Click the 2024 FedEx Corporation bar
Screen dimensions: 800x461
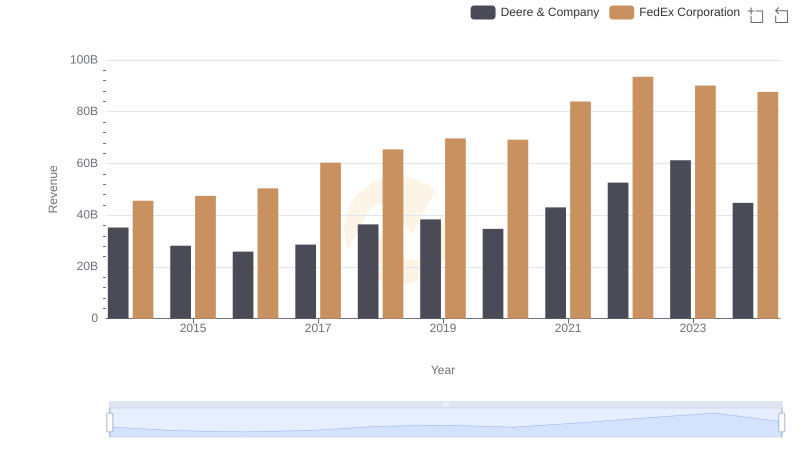(x=768, y=206)
